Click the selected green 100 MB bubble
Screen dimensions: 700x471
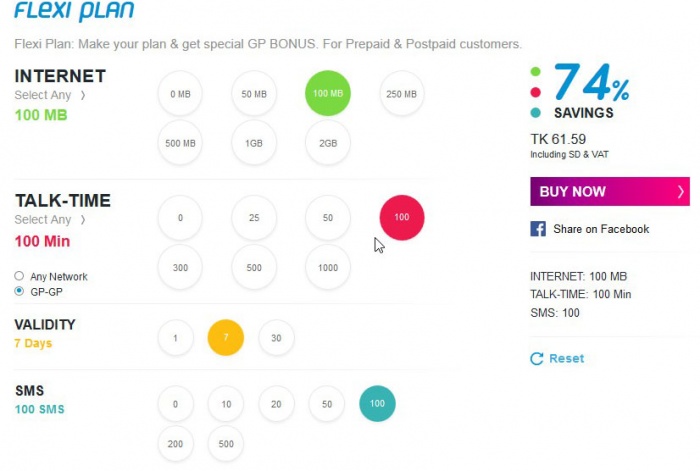click(327, 94)
